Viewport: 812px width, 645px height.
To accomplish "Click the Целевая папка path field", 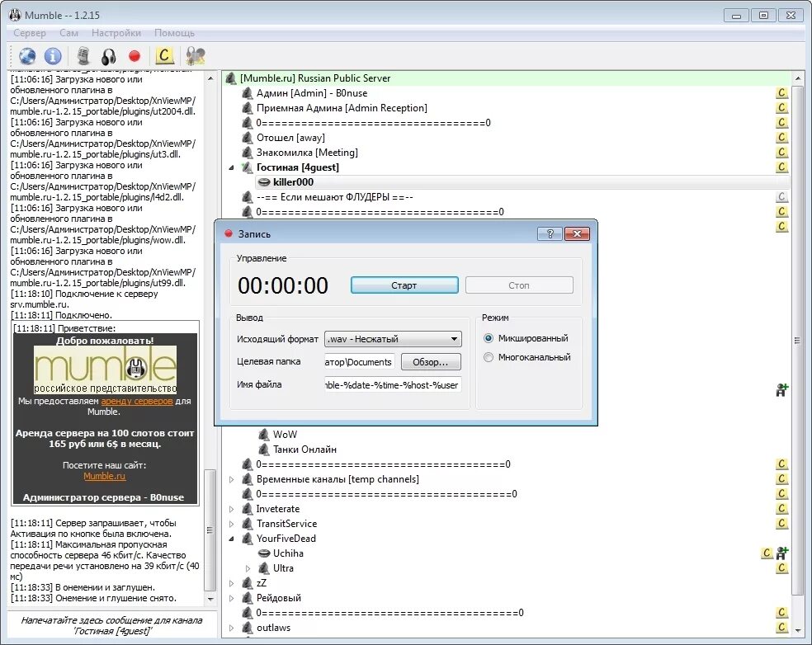I will click(x=360, y=362).
